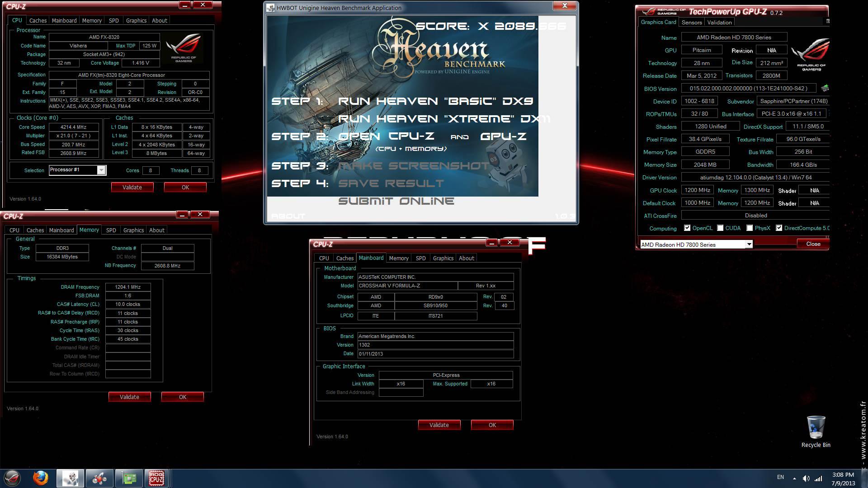Viewport: 868px width, 488px height.
Task: Open Memory tab in center CPU-Z window
Action: coord(399,258)
